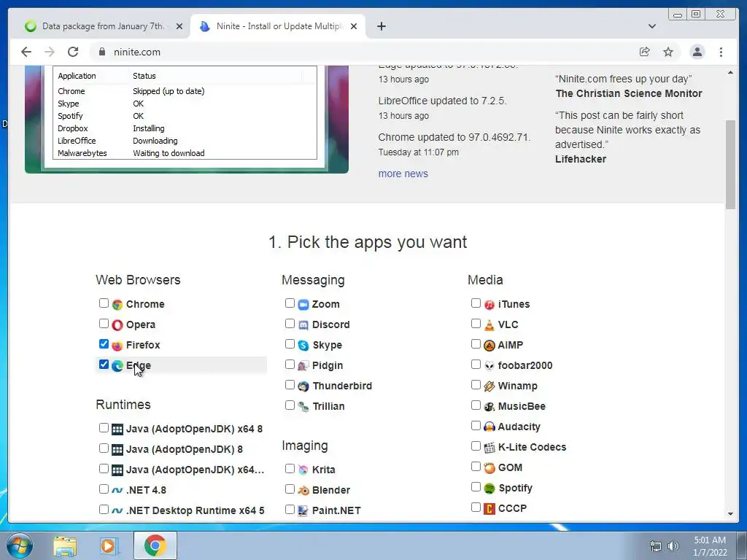Click the Winamp app icon
The width and height of the screenshot is (747, 560).
[x=489, y=386]
